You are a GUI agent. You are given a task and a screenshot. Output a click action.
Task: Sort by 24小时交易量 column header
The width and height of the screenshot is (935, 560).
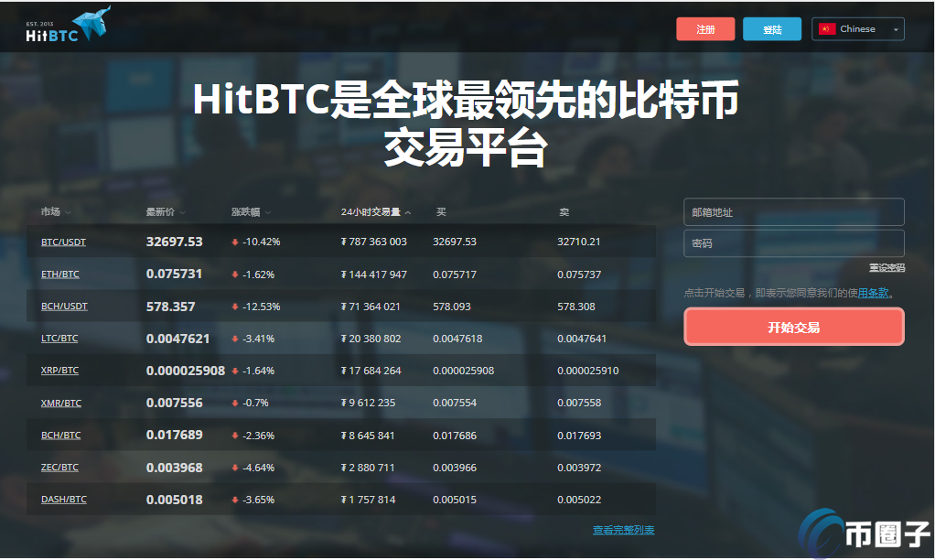point(376,211)
